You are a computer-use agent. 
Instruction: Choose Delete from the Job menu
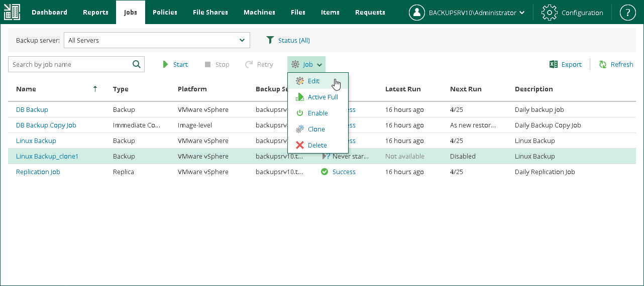point(318,145)
